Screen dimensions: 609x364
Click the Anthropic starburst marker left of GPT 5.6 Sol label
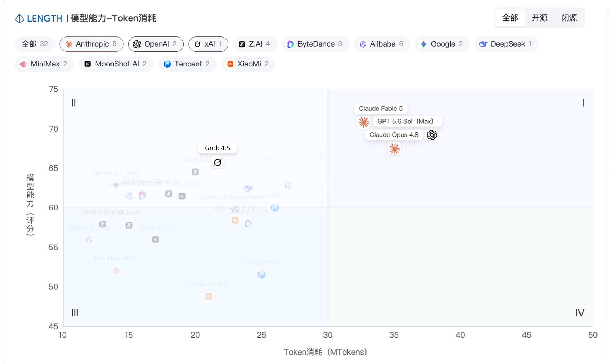364,122
